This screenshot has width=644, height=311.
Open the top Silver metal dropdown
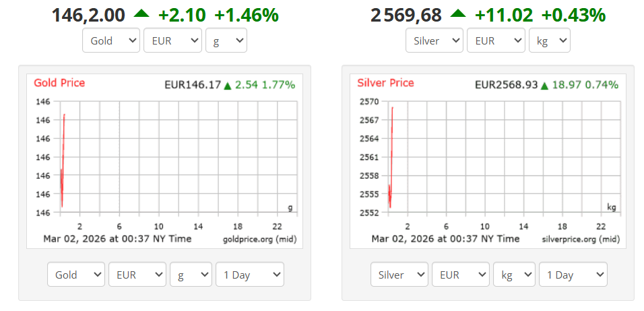(434, 40)
